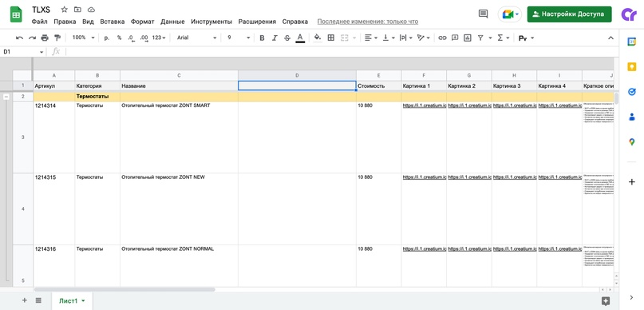Open the Файл menu
This screenshot has height=310, width=644.
(40, 22)
